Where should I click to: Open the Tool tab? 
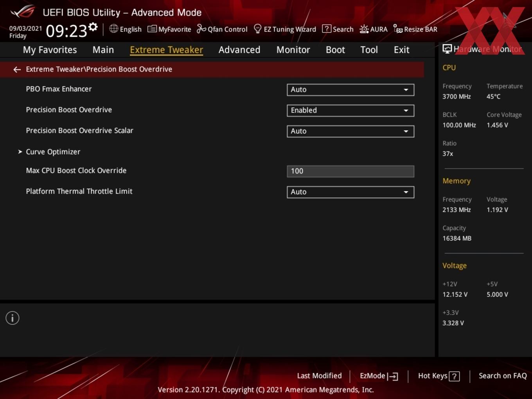click(369, 50)
